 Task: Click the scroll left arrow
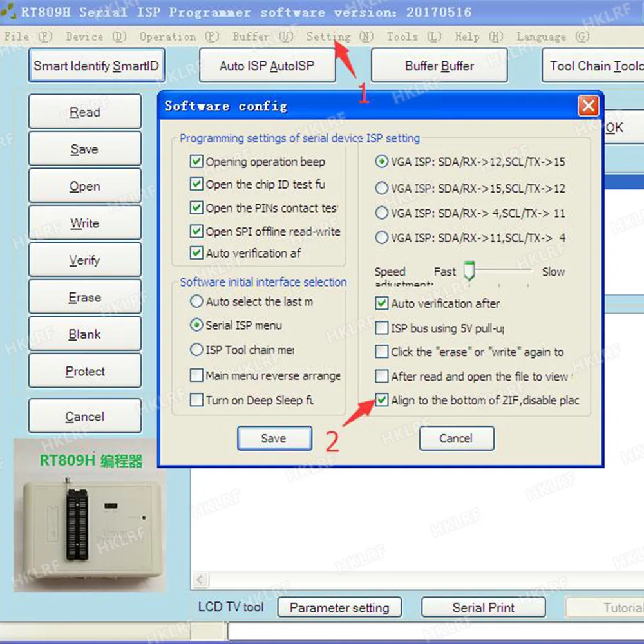pos(200,580)
